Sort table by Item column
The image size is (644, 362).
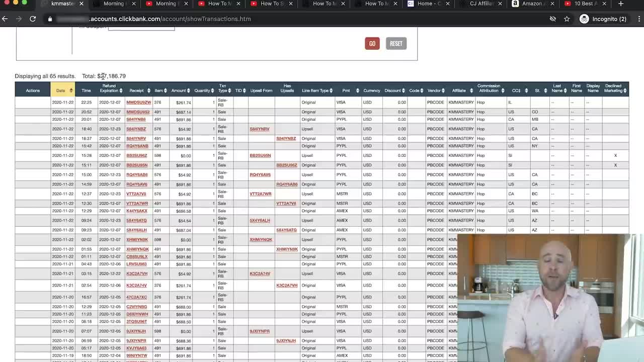[160, 90]
